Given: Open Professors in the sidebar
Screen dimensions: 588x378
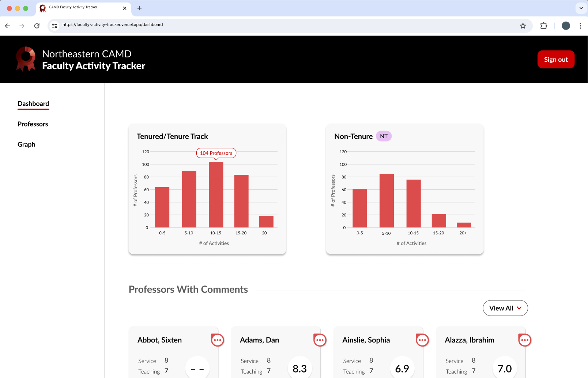Looking at the screenshot, I should [x=33, y=124].
